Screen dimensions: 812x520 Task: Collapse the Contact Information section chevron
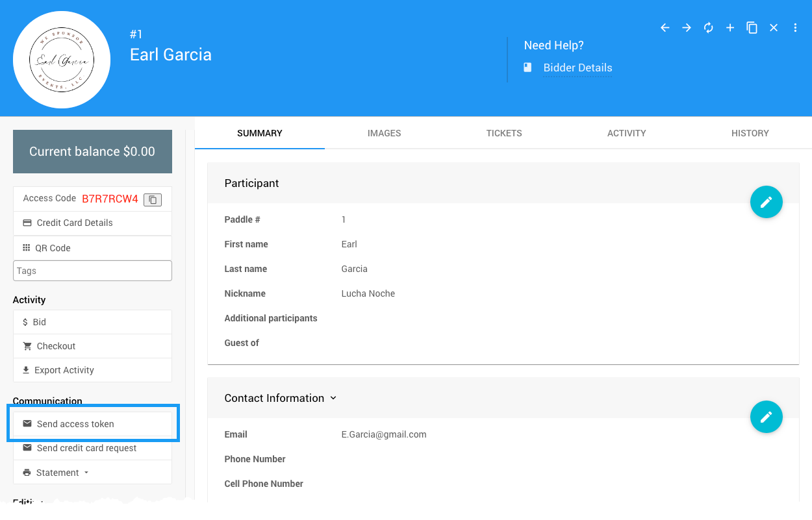[x=333, y=398]
